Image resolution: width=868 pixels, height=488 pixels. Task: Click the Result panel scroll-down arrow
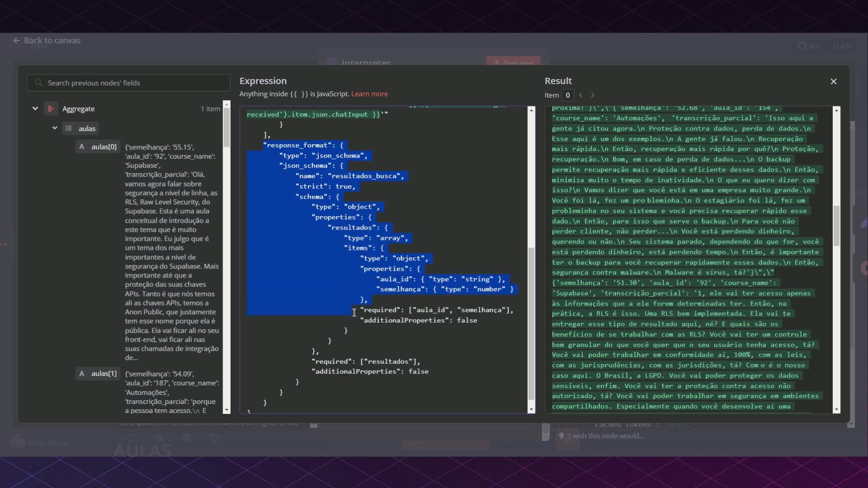pyautogui.click(x=836, y=409)
